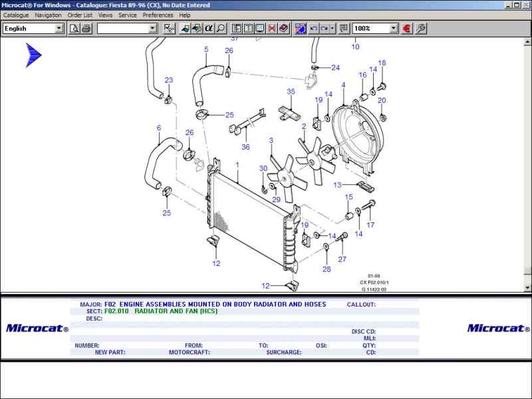Click the monitor display toolbar icon
Screen dimensions: 532x399
(x=260, y=29)
